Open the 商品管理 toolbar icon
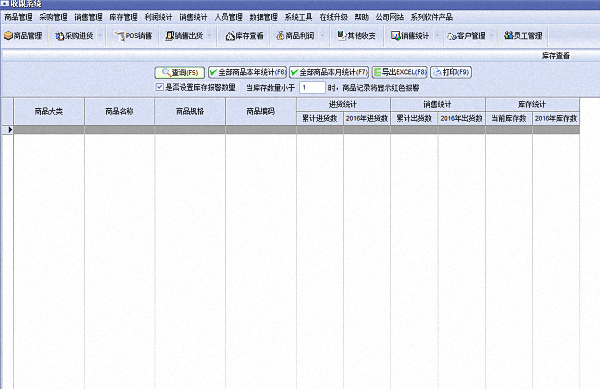 pyautogui.click(x=23, y=36)
